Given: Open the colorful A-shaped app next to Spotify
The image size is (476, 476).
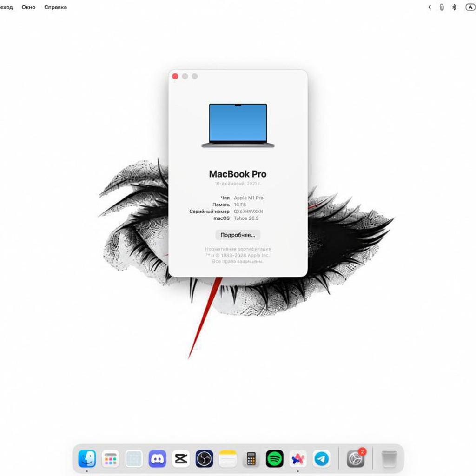Looking at the screenshot, I should (298, 458).
